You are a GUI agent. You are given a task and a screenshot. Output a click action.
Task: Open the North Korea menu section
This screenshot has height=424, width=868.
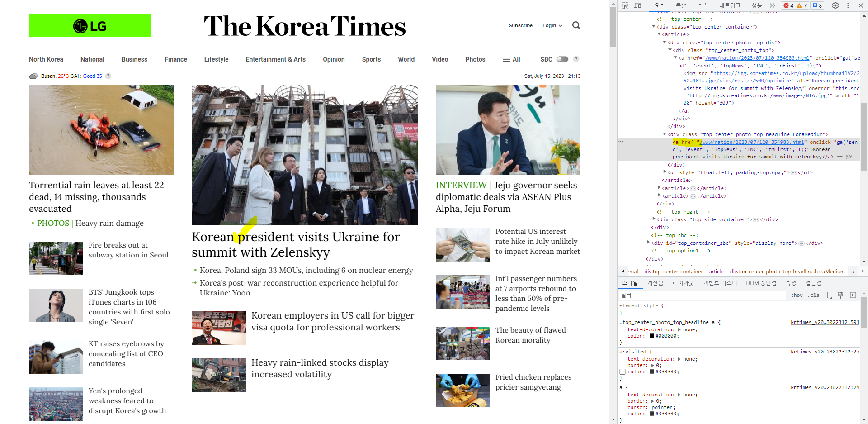pyautogui.click(x=46, y=59)
